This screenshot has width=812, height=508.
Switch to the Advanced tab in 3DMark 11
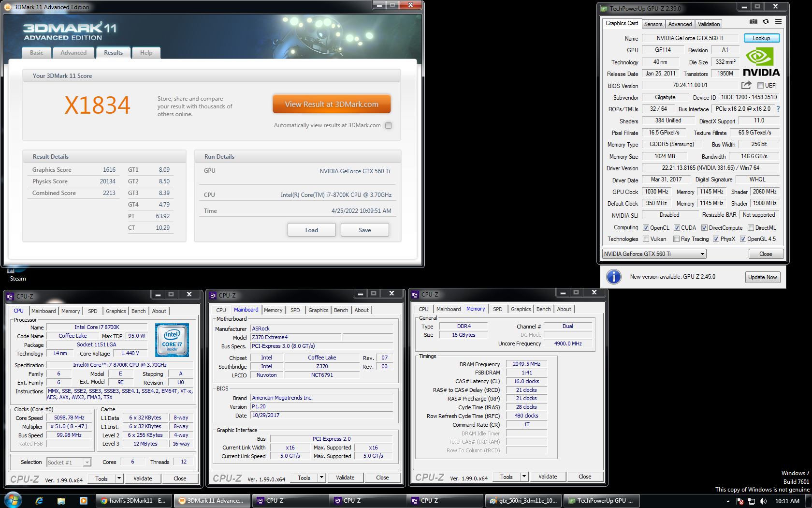point(73,53)
